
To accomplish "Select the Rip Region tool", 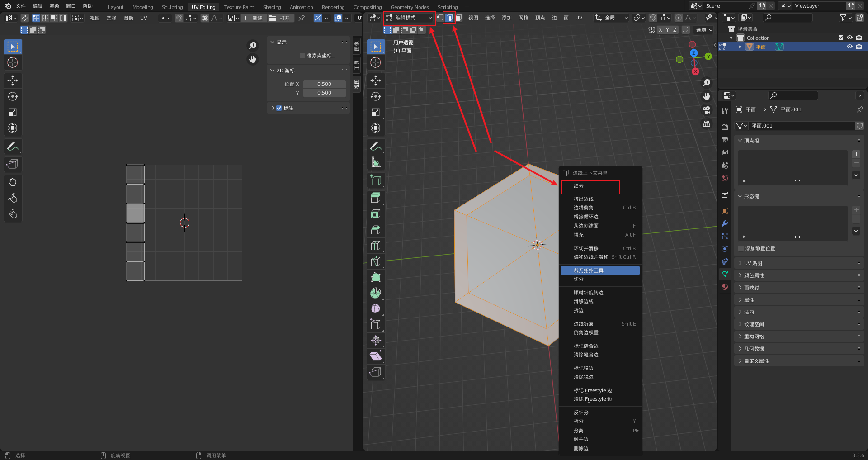I will (376, 372).
